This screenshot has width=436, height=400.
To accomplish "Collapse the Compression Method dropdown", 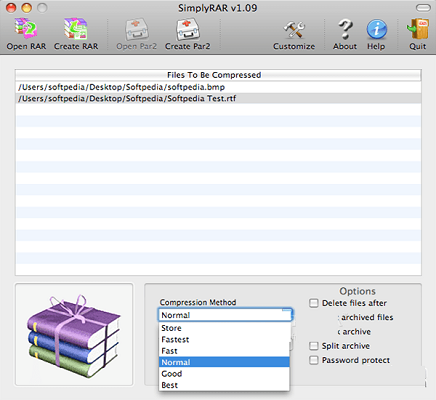I will click(x=225, y=315).
